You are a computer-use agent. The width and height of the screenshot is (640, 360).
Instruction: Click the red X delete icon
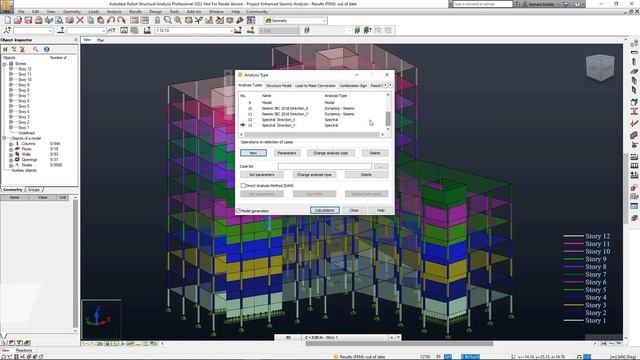click(80, 20)
